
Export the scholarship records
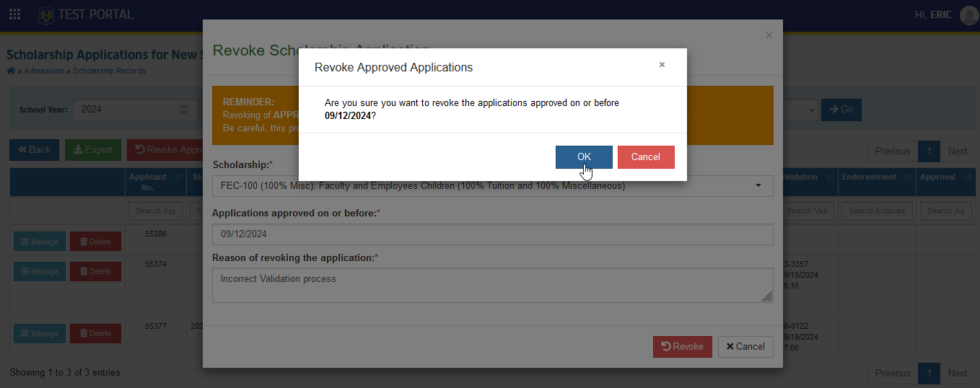click(93, 150)
